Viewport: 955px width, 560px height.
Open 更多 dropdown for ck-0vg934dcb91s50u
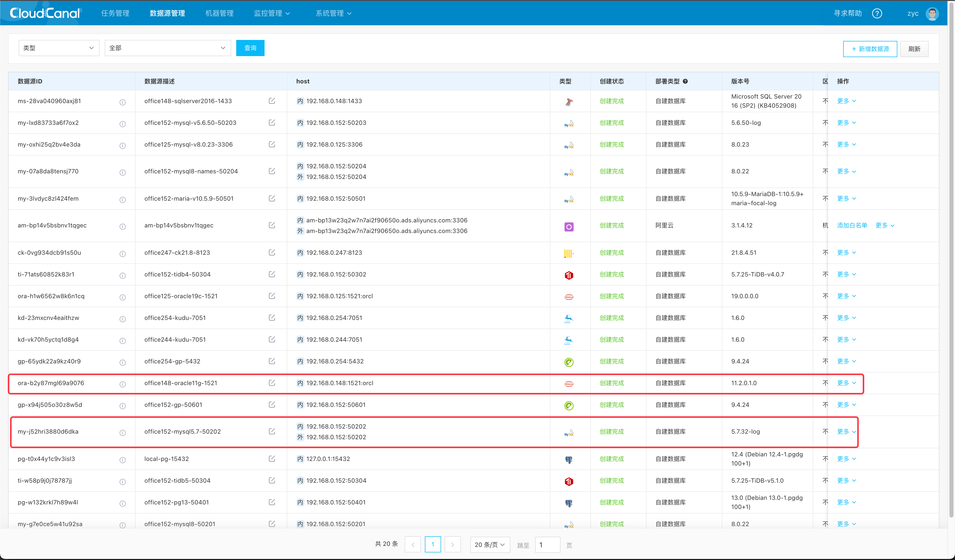[x=846, y=252]
